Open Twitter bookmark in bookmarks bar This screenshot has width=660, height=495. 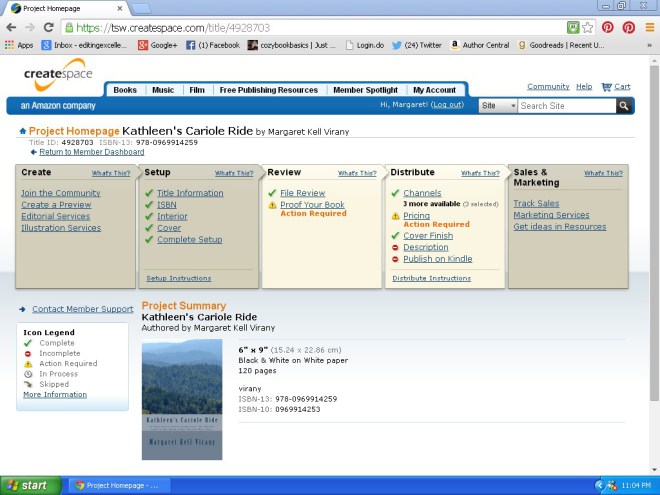[416, 45]
